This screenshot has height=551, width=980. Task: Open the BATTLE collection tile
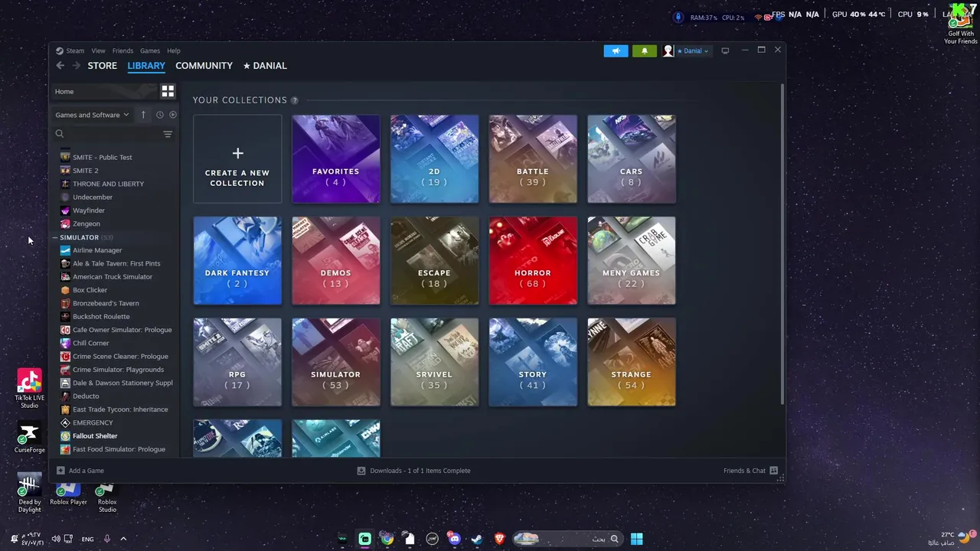[533, 159]
